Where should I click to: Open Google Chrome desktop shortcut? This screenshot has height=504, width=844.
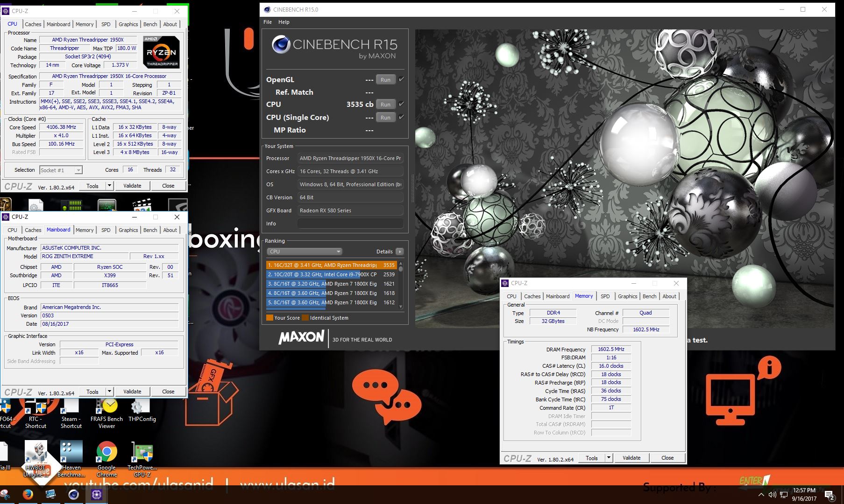tap(106, 459)
